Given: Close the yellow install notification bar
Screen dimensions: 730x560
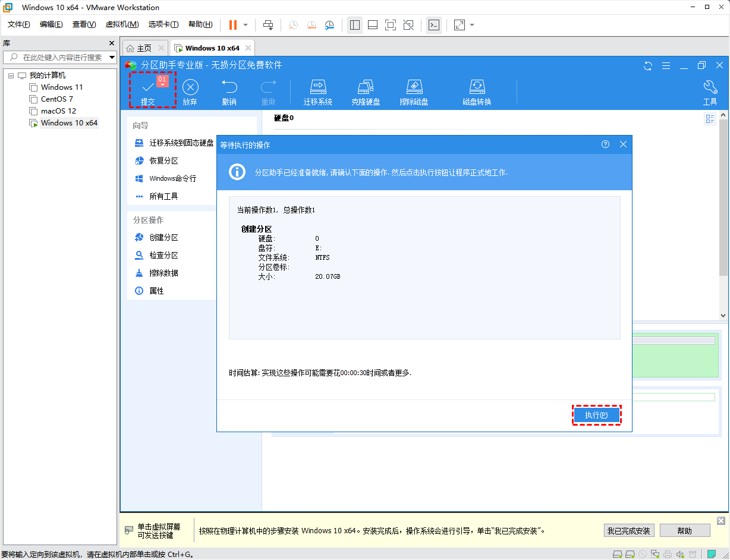Looking at the screenshot, I should 721,521.
